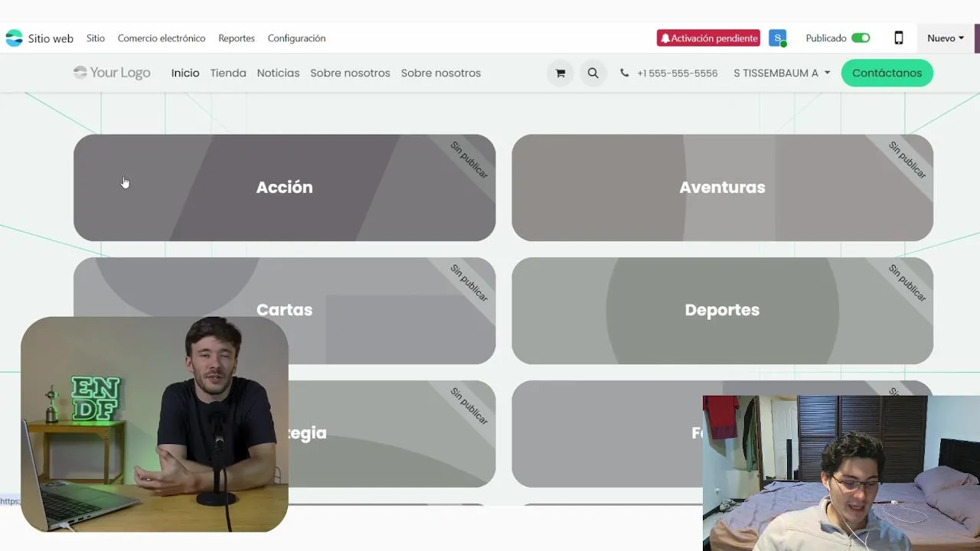Open the Aventuras category card
This screenshot has height=551, width=980.
pos(723,187)
